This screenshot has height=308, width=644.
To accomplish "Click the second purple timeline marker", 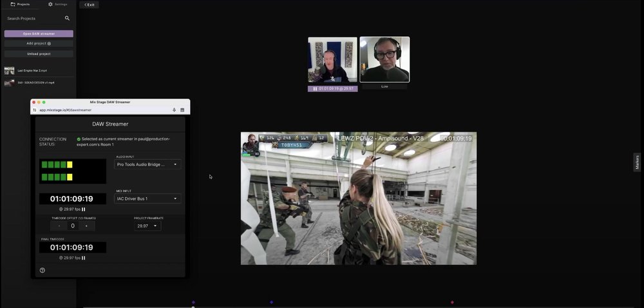I will coord(272,302).
